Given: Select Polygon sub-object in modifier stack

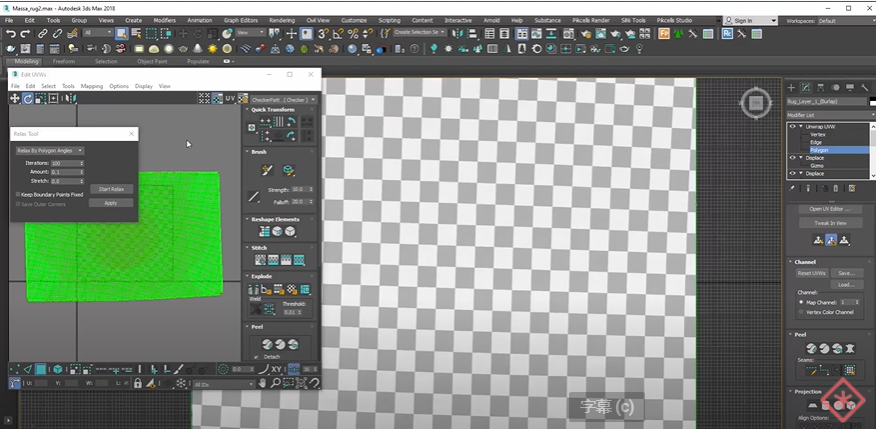Looking at the screenshot, I should [x=818, y=149].
